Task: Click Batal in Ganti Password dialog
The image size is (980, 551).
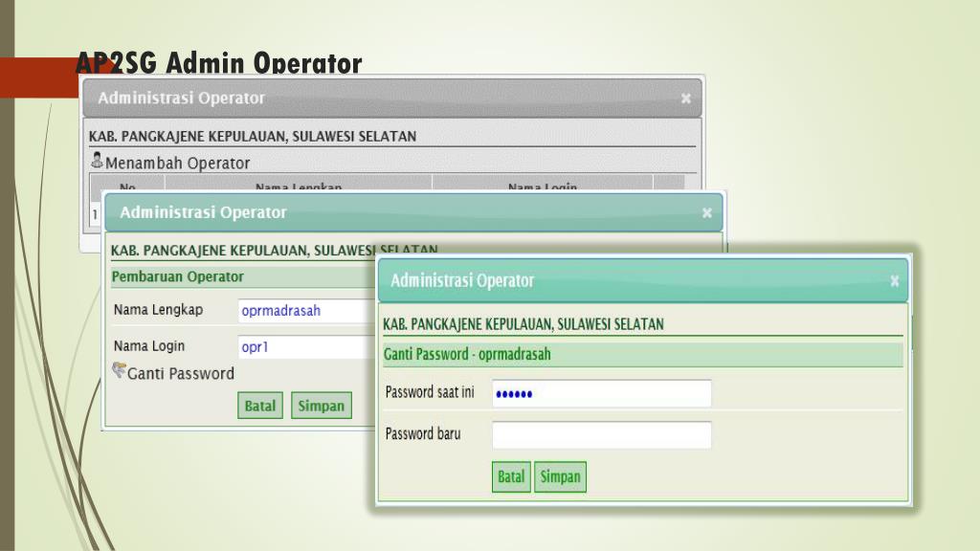Action: pyautogui.click(x=511, y=476)
